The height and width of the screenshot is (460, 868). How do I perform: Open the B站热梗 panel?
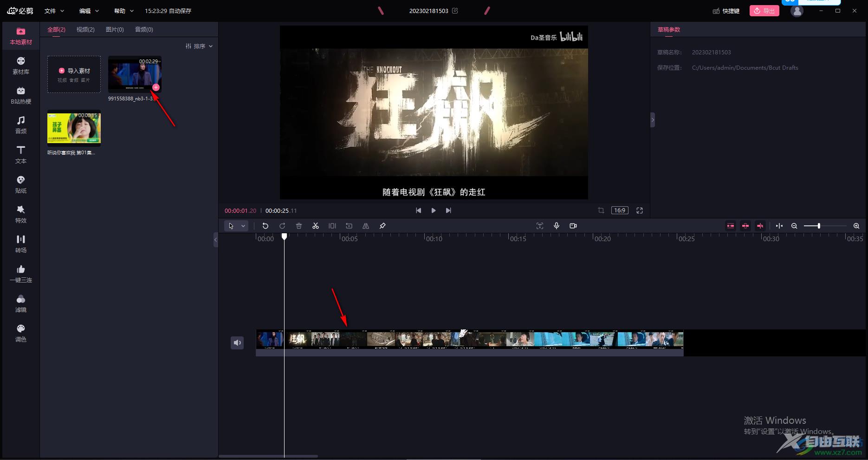(21, 96)
